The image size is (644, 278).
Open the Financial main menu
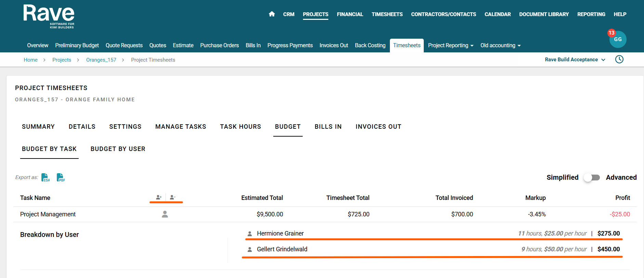pos(350,14)
